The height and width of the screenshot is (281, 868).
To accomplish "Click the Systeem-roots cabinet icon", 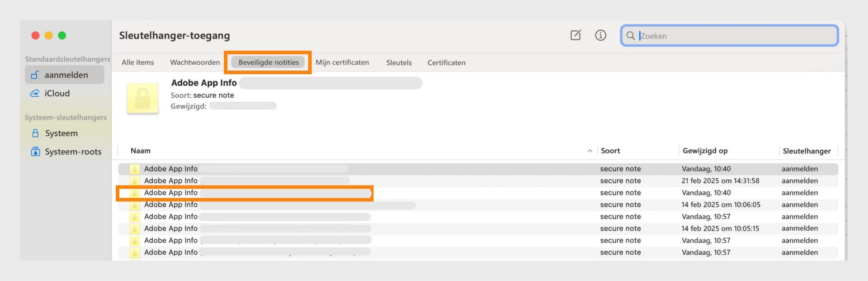I will click(x=35, y=152).
